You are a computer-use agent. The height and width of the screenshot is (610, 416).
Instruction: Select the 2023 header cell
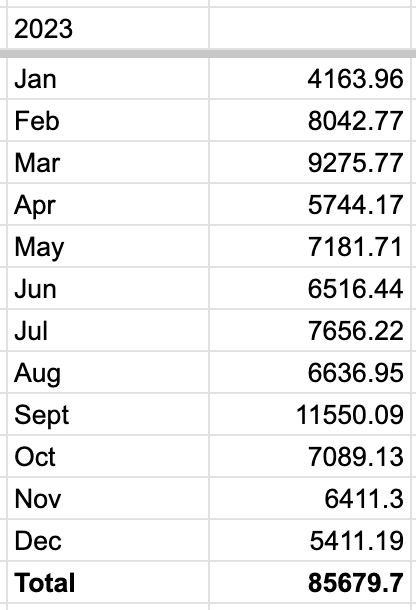(108, 28)
